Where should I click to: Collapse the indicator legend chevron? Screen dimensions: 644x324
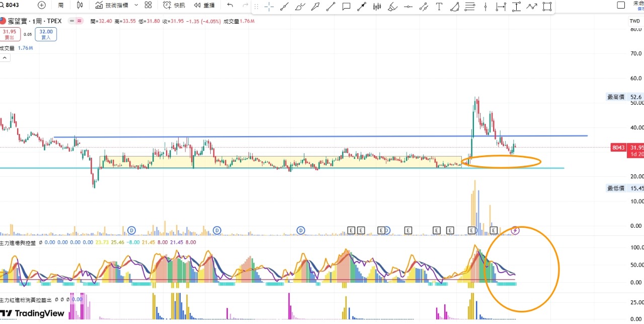coord(5,58)
